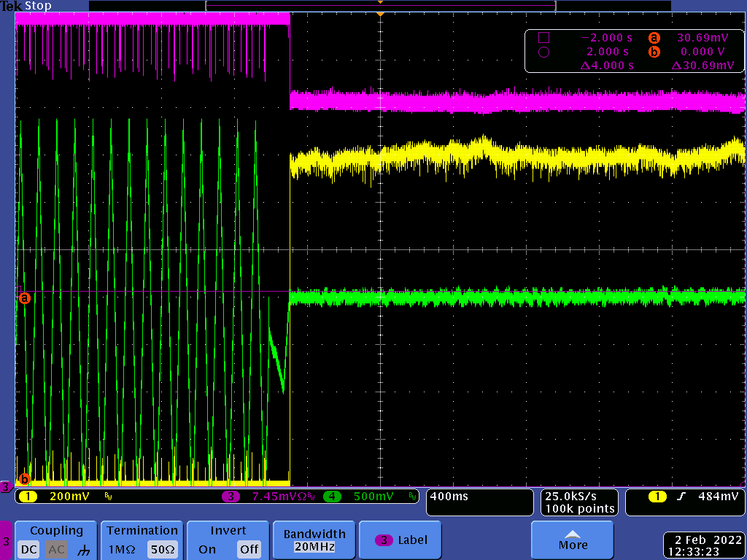Select the magenta channel 3 badge

tap(231, 497)
